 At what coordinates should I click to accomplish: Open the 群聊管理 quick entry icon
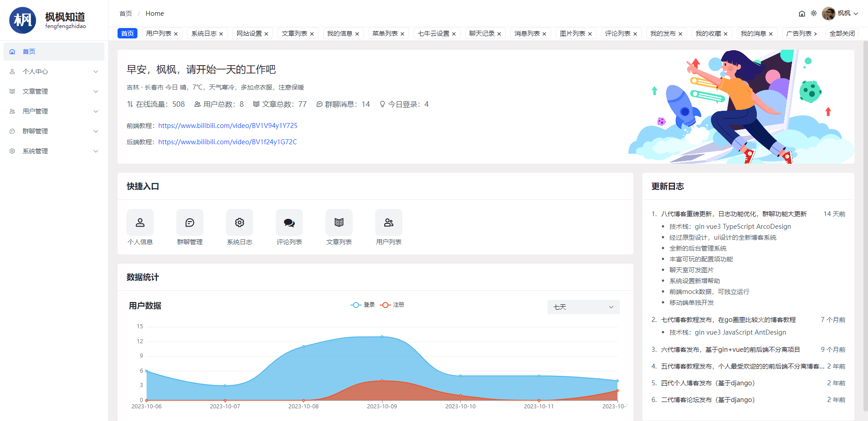coord(190,222)
